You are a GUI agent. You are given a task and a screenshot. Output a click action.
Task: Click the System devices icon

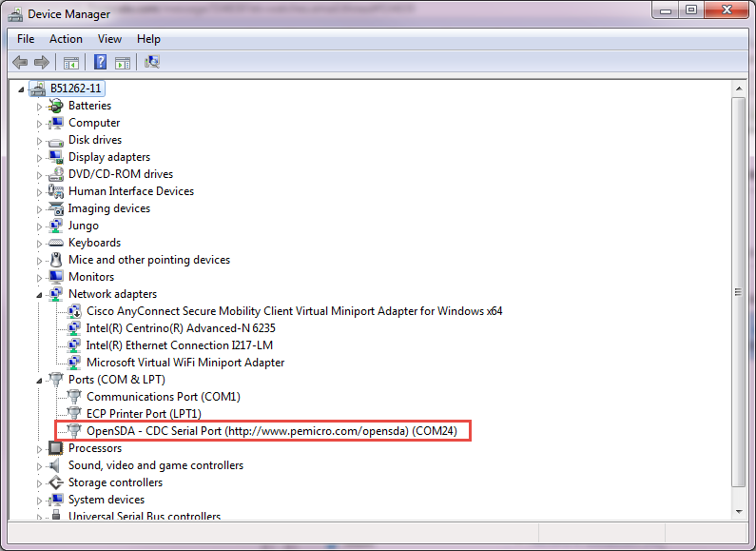pos(56,500)
